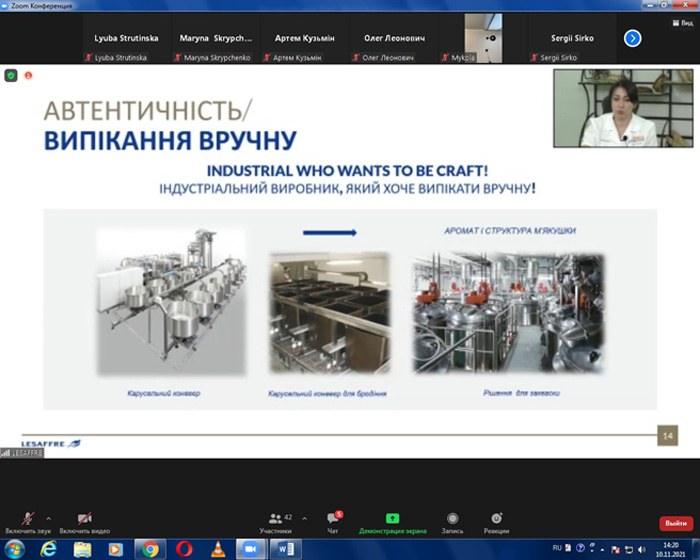
Task: Show next participants with blue arrow
Action: pos(632,38)
